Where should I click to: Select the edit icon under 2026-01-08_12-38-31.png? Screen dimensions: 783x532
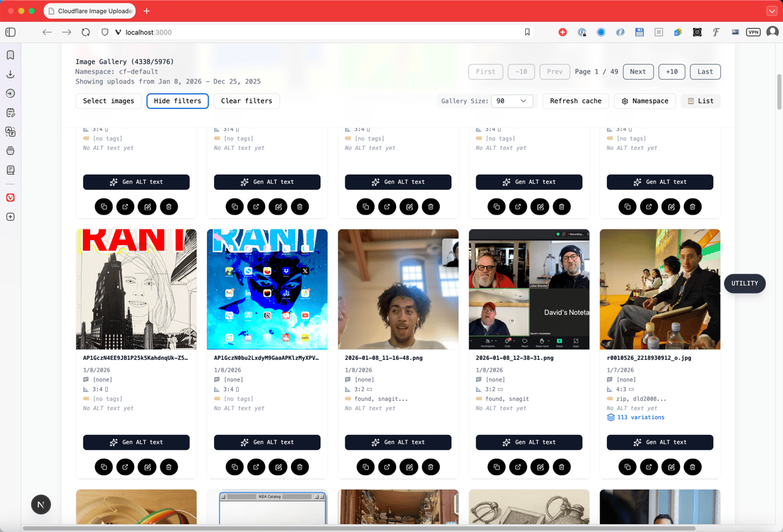540,467
